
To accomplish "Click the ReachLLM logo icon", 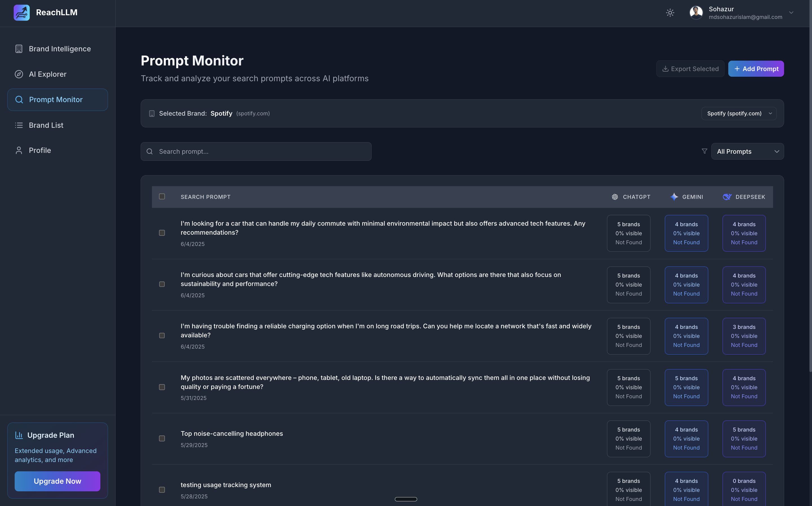I will coord(21,13).
